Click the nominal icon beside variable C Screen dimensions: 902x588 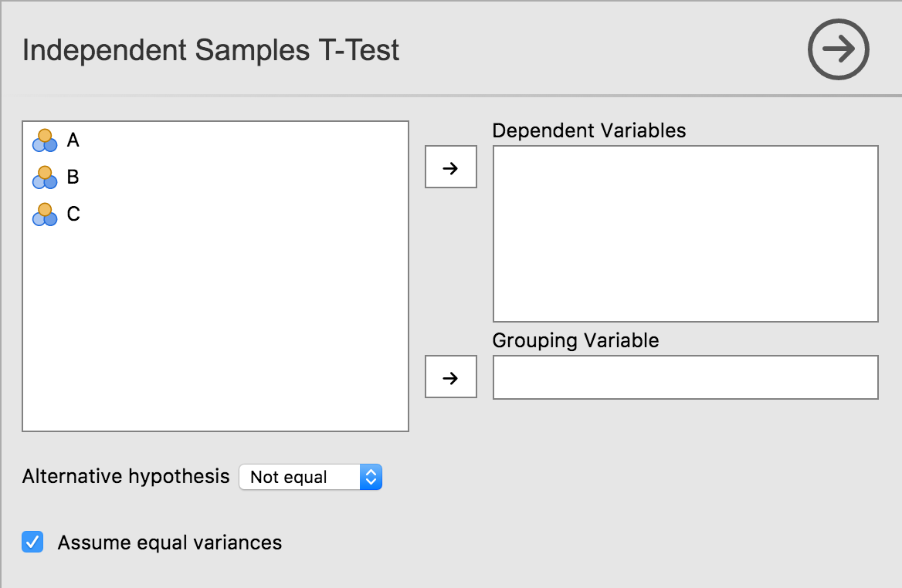(45, 215)
